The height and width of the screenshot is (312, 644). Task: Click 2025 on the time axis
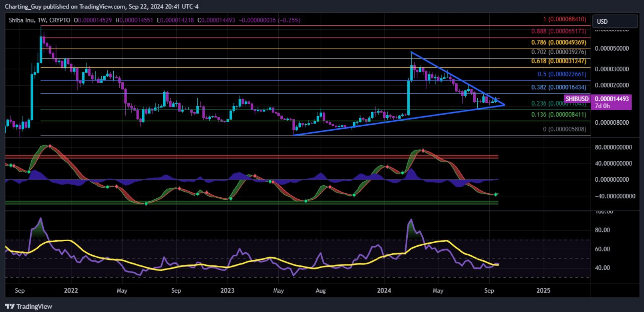tap(543, 290)
